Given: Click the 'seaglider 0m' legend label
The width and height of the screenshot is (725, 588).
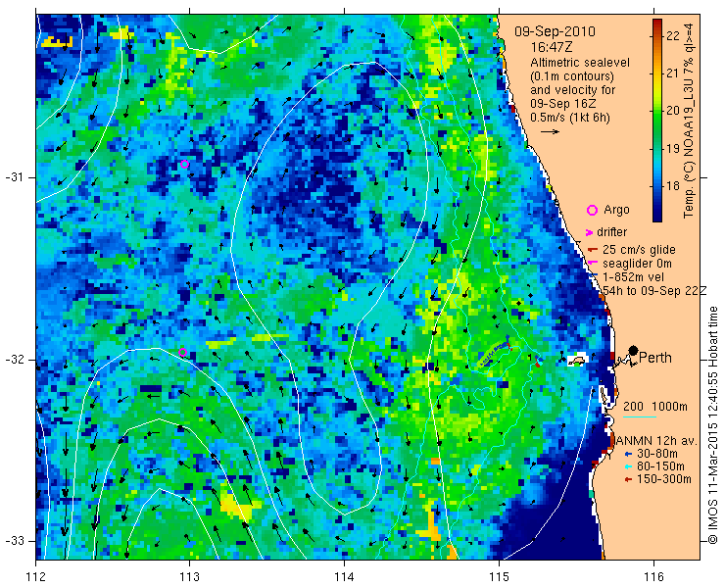Looking at the screenshot, I should (637, 264).
